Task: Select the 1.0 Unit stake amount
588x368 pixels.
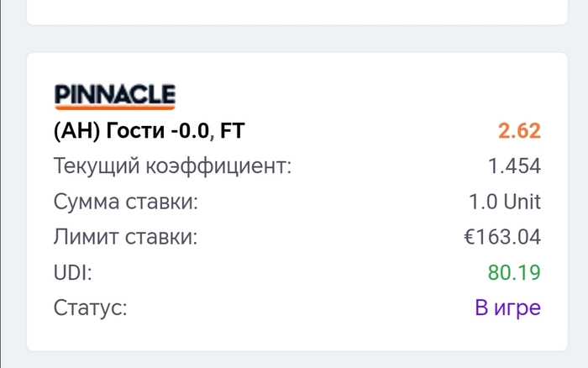Action: (x=504, y=202)
